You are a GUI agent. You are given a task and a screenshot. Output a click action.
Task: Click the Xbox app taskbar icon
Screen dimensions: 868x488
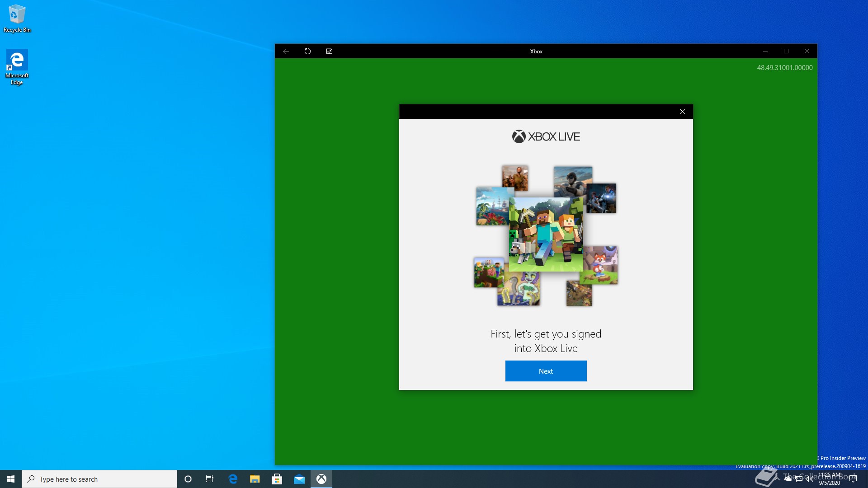pyautogui.click(x=321, y=479)
